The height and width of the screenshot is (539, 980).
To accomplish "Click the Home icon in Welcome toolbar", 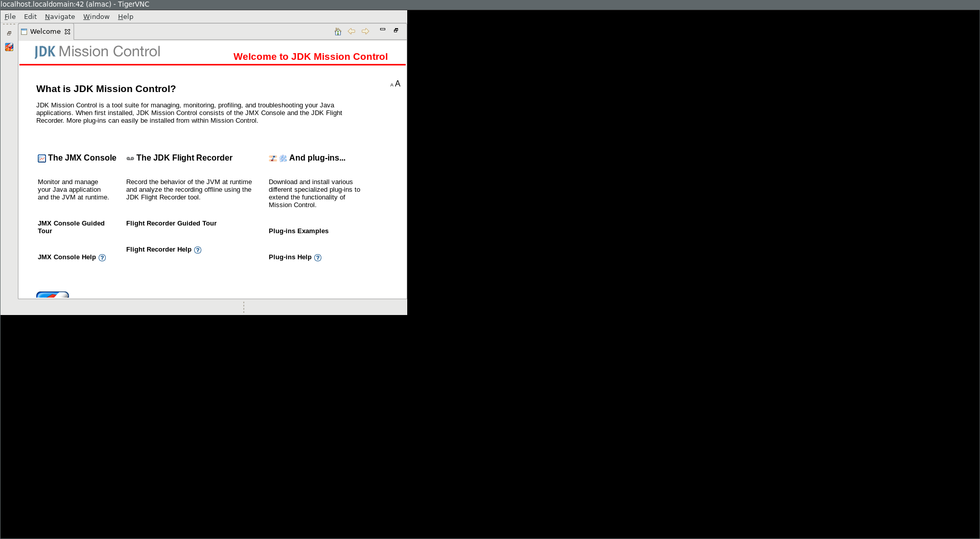I will [338, 32].
